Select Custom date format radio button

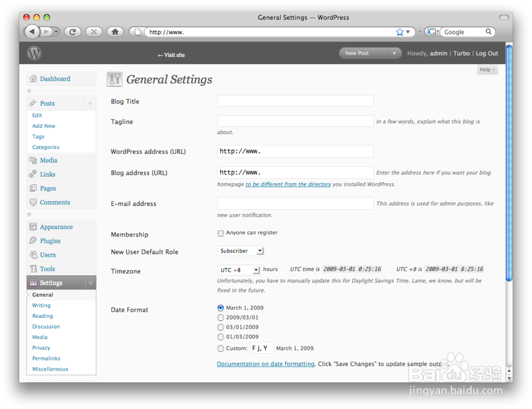tap(221, 348)
